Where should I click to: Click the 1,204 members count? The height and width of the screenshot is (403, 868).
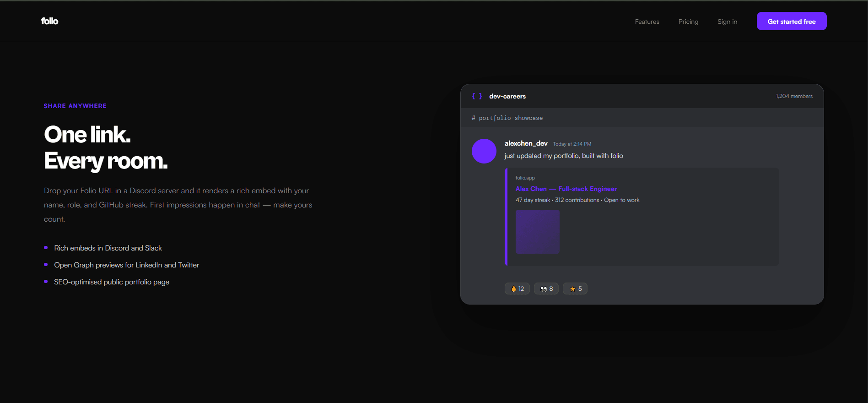[794, 96]
